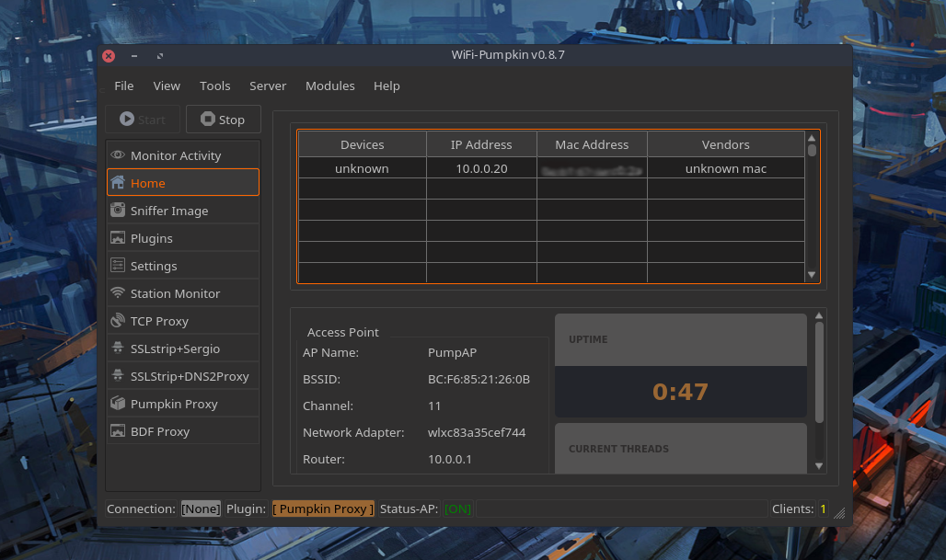Click the Devices column header
The height and width of the screenshot is (560, 946).
coord(362,144)
